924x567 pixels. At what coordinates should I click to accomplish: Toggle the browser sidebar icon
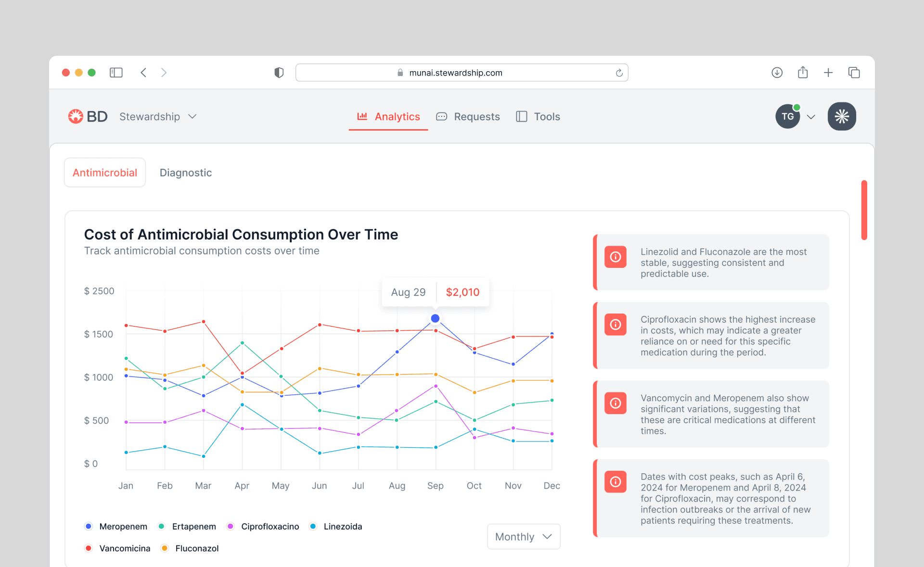[116, 73]
